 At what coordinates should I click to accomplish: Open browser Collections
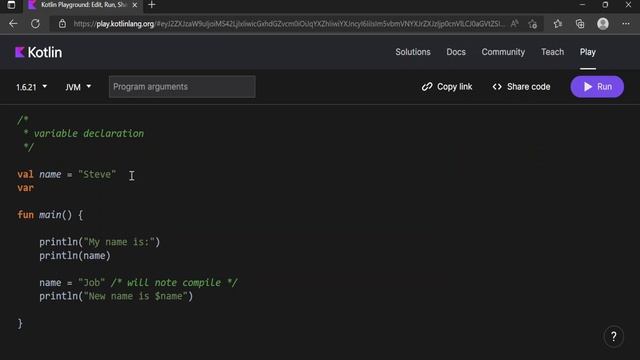click(x=580, y=24)
